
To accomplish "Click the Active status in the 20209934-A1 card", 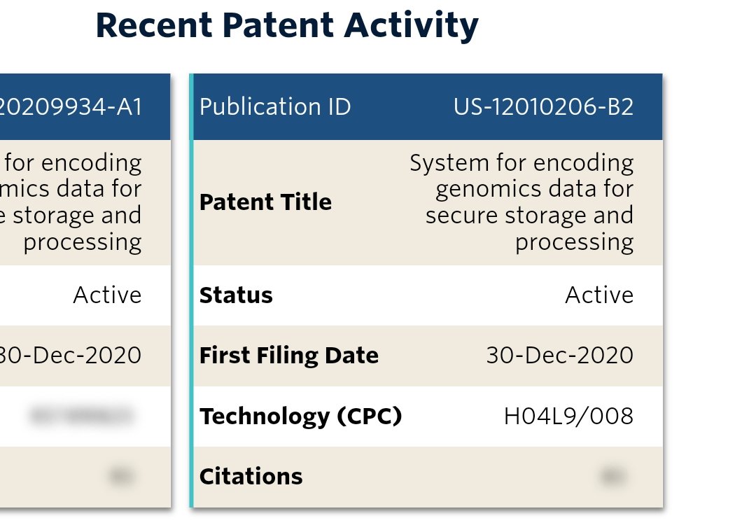I will tap(107, 295).
